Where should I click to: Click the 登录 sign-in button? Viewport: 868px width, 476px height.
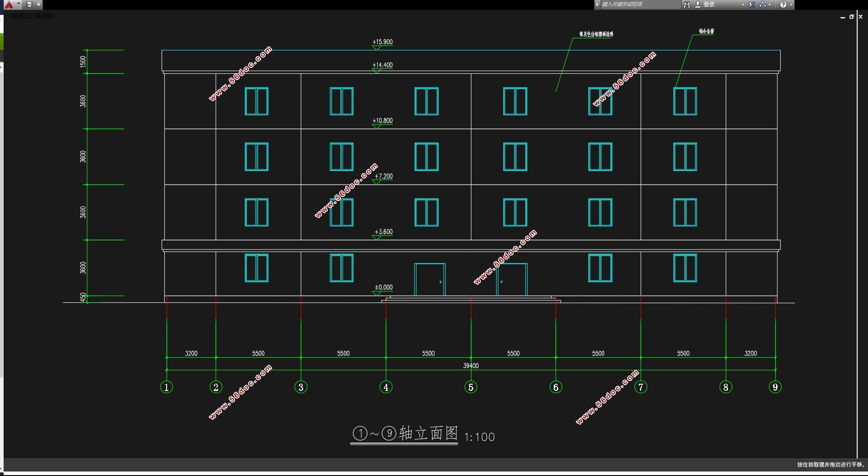[709, 4]
